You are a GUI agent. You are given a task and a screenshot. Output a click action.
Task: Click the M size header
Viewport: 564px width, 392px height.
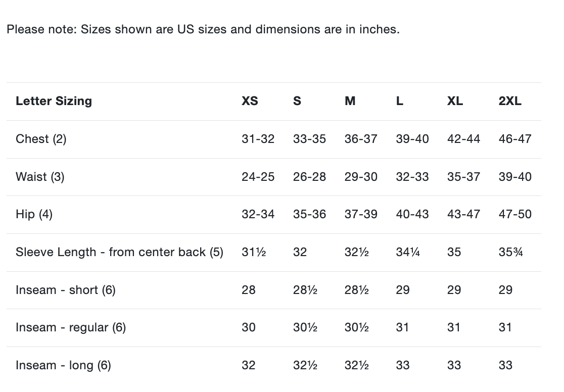click(x=350, y=101)
